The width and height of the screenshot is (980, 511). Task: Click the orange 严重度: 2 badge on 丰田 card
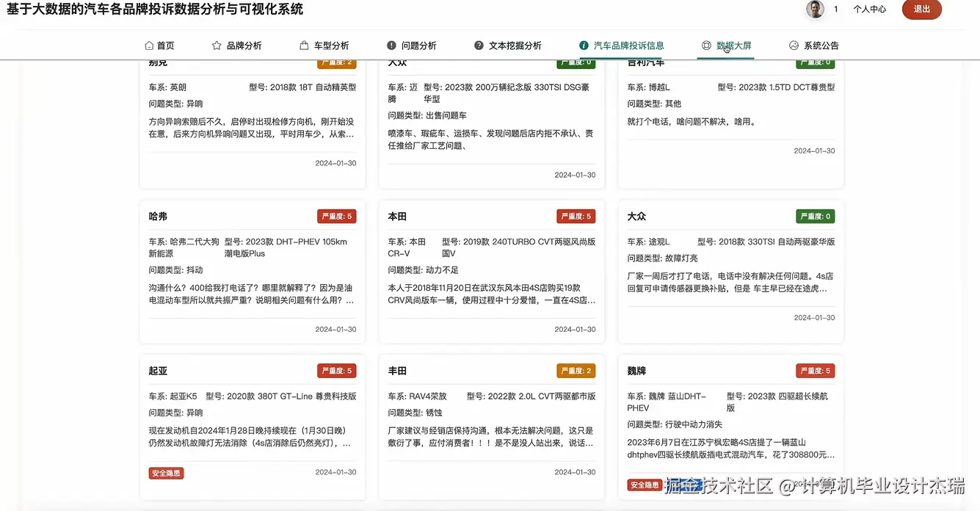(576, 371)
